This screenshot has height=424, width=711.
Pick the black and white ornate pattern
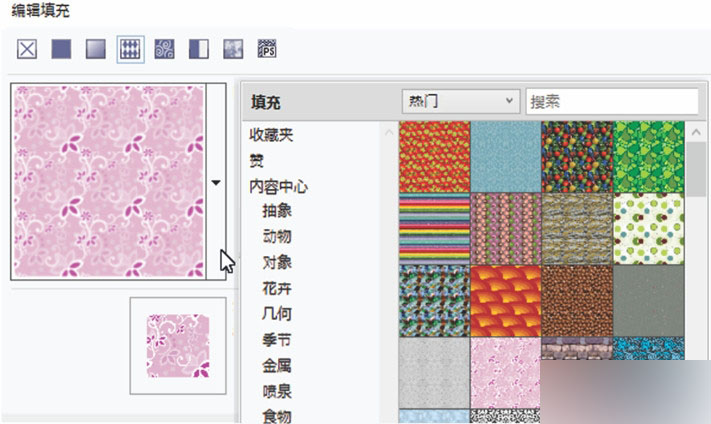coord(506,416)
